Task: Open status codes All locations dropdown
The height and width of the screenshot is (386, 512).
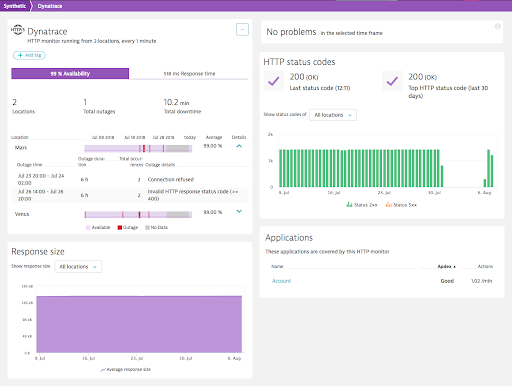Action: tap(333, 115)
